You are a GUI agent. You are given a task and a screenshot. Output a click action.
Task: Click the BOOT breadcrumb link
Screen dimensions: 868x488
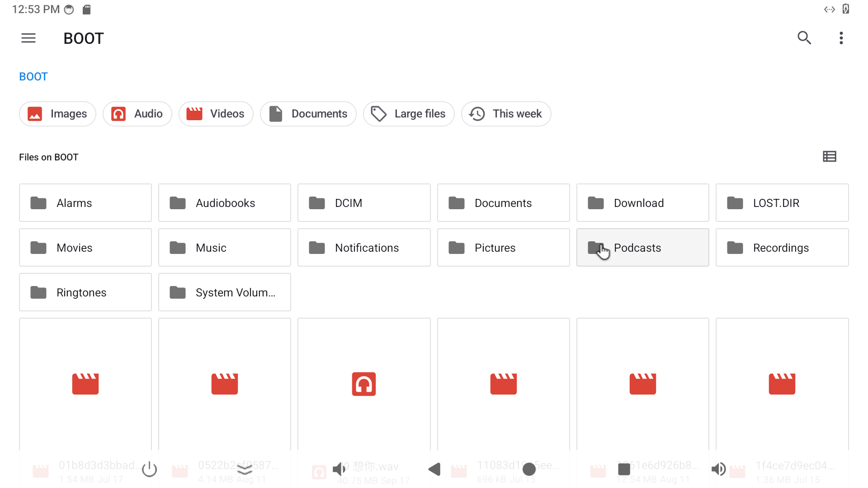pos(33,77)
